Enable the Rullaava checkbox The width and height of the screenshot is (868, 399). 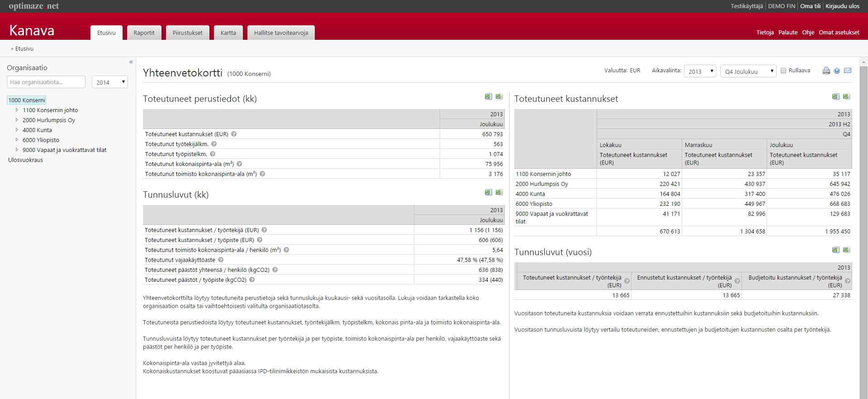[x=783, y=71]
